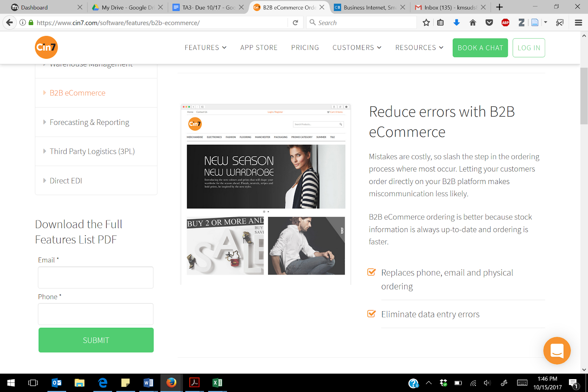The image size is (588, 392).
Task: Open PRICING nav item
Action: pos(305,48)
